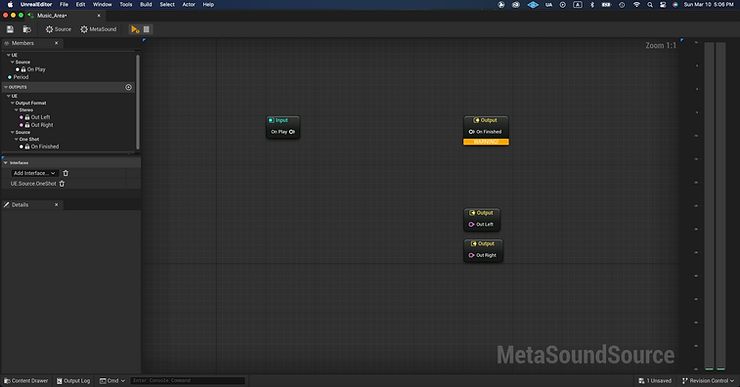Viewport: 740px width, 387px height.
Task: Click the Browse to asset icon in toolbar
Action: (x=27, y=29)
